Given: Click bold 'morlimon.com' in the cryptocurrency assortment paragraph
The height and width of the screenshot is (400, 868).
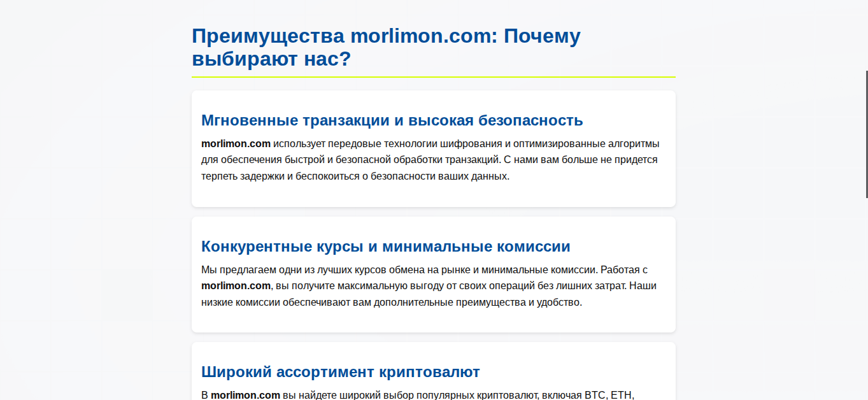Looking at the screenshot, I should click(245, 395).
